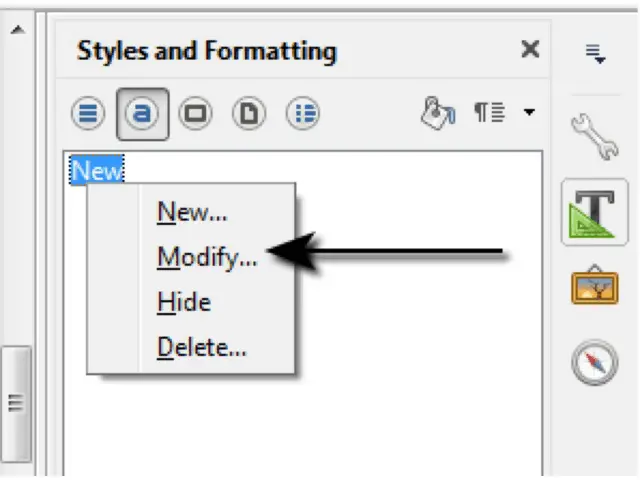Choose Modify... from the context menu
The height and width of the screenshot is (480, 640).
point(207,257)
